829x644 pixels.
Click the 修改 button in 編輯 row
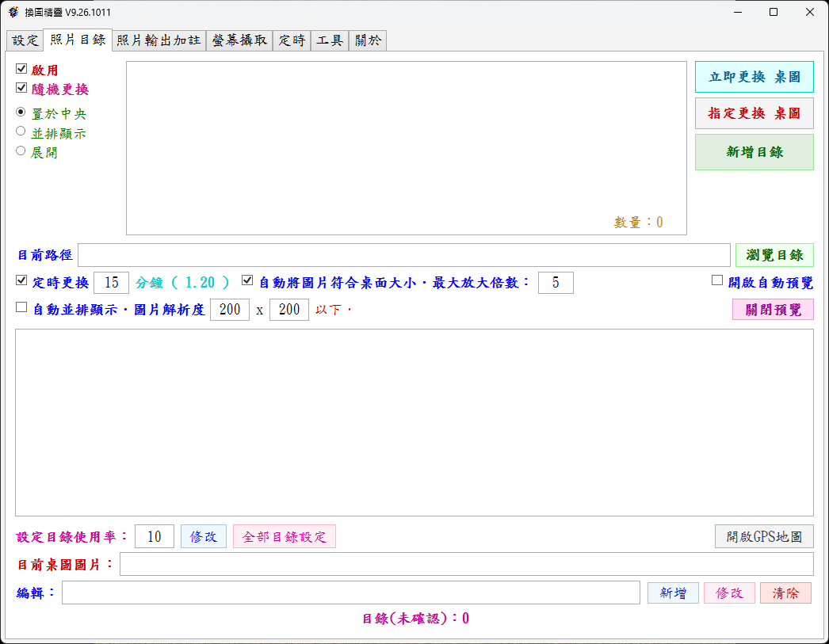[729, 593]
